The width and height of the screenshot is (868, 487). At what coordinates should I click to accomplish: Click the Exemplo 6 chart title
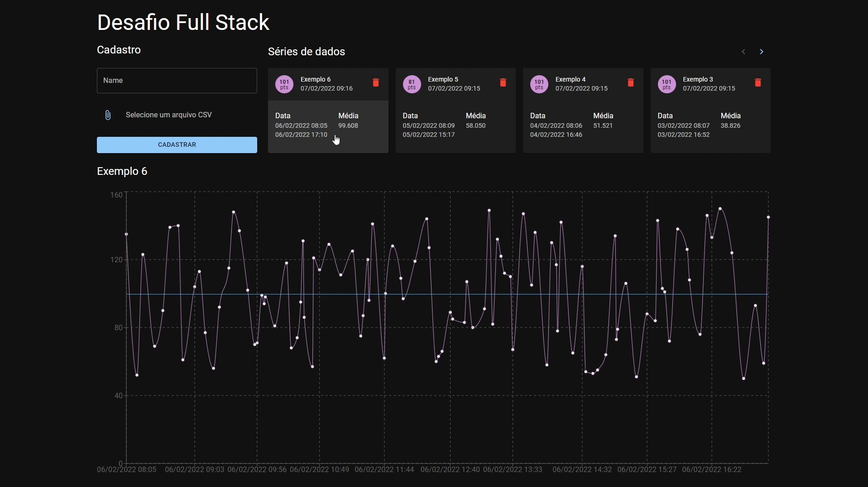click(x=122, y=171)
